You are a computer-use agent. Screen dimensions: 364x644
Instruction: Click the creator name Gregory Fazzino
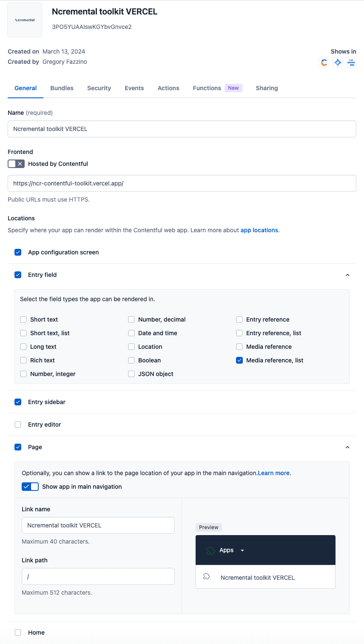pos(65,62)
